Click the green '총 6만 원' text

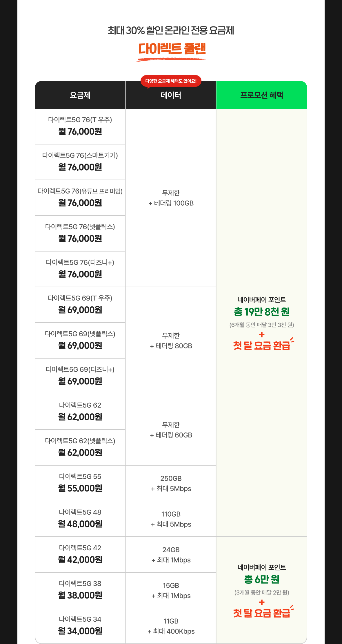point(261,579)
